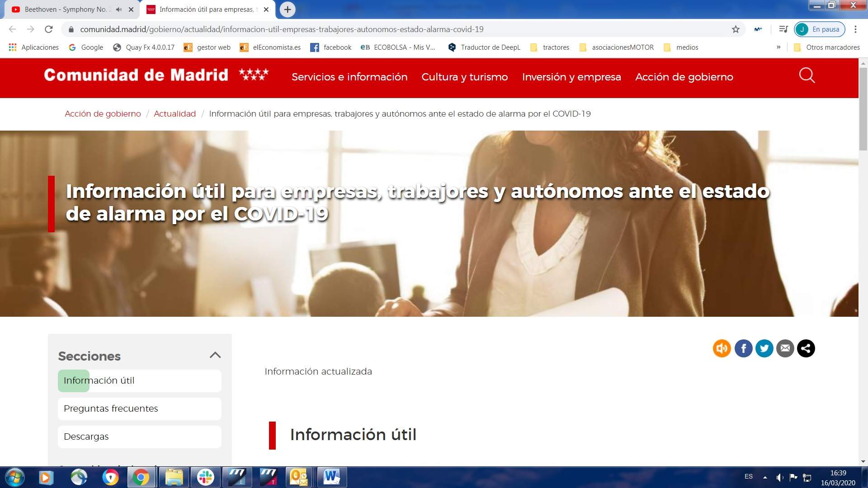Click the Movistar extension icon
868x488 pixels.
pyautogui.click(x=758, y=29)
